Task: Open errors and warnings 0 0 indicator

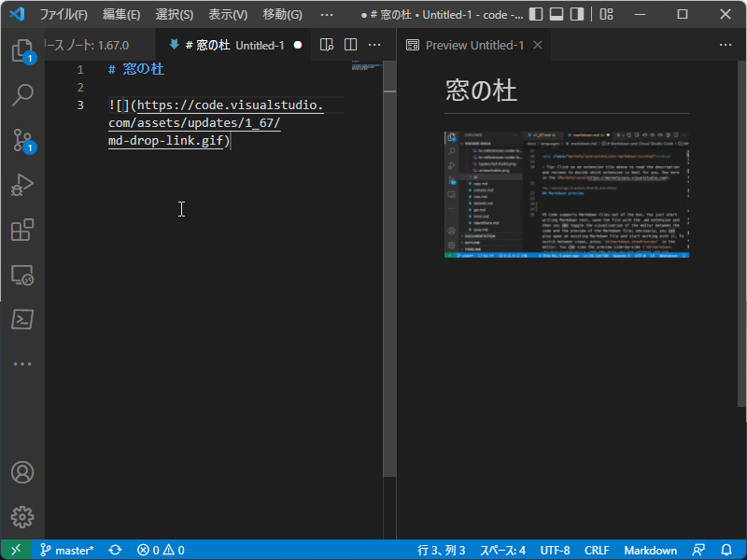Action: pyautogui.click(x=161, y=551)
